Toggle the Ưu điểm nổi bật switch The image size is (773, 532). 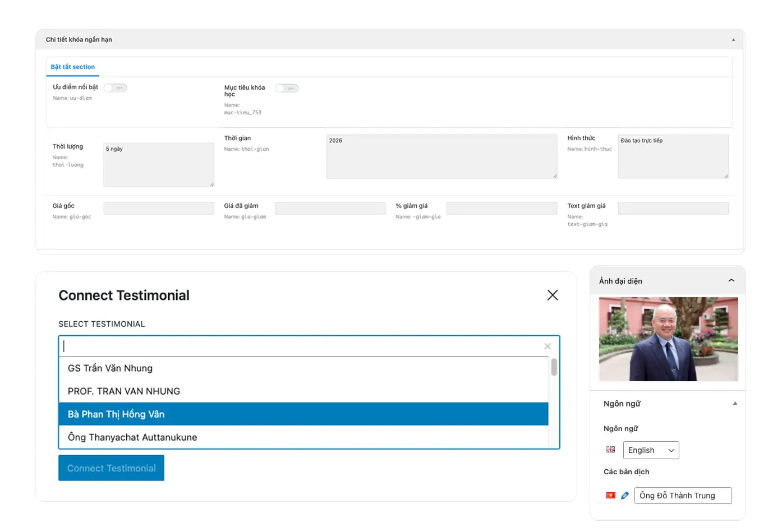point(116,88)
